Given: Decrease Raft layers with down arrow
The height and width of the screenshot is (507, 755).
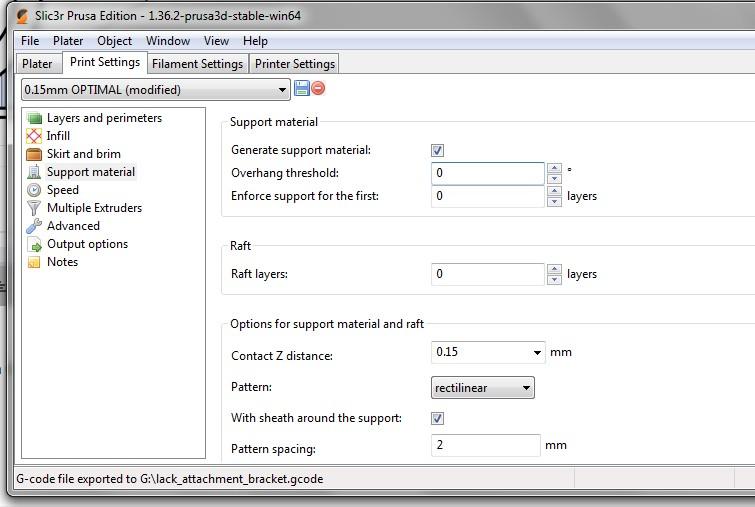Looking at the screenshot, I should tap(554, 280).
